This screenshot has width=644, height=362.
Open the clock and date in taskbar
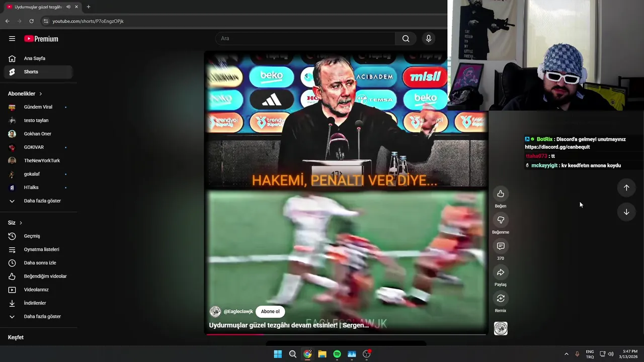coord(629,354)
